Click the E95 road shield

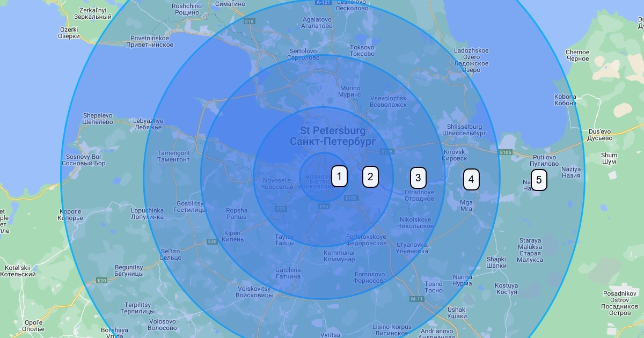(x=323, y=205)
